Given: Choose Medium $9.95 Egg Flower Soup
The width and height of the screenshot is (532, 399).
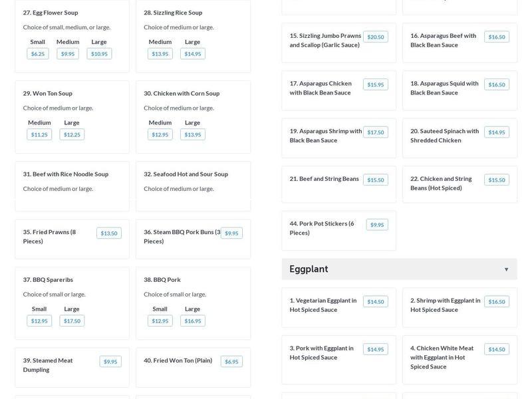Looking at the screenshot, I should 68,54.
